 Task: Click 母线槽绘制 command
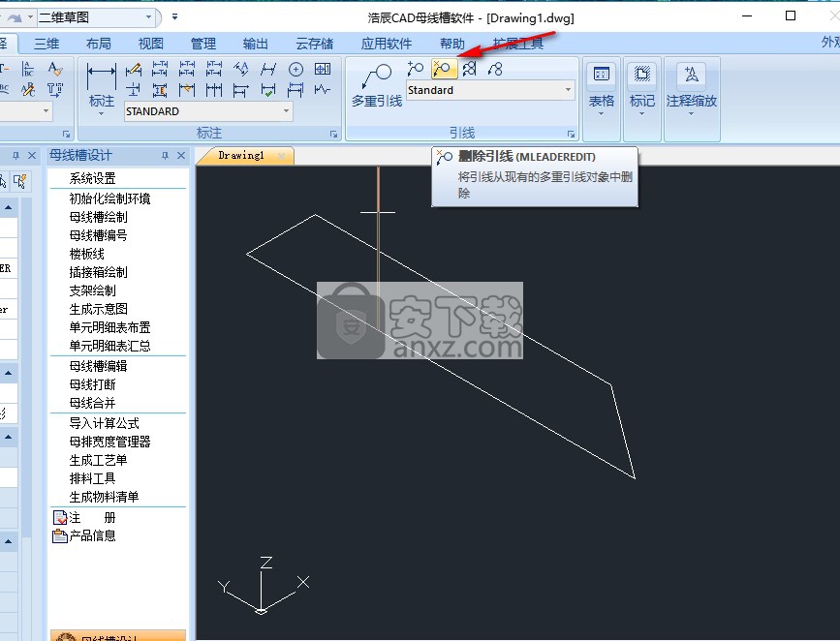(x=98, y=217)
